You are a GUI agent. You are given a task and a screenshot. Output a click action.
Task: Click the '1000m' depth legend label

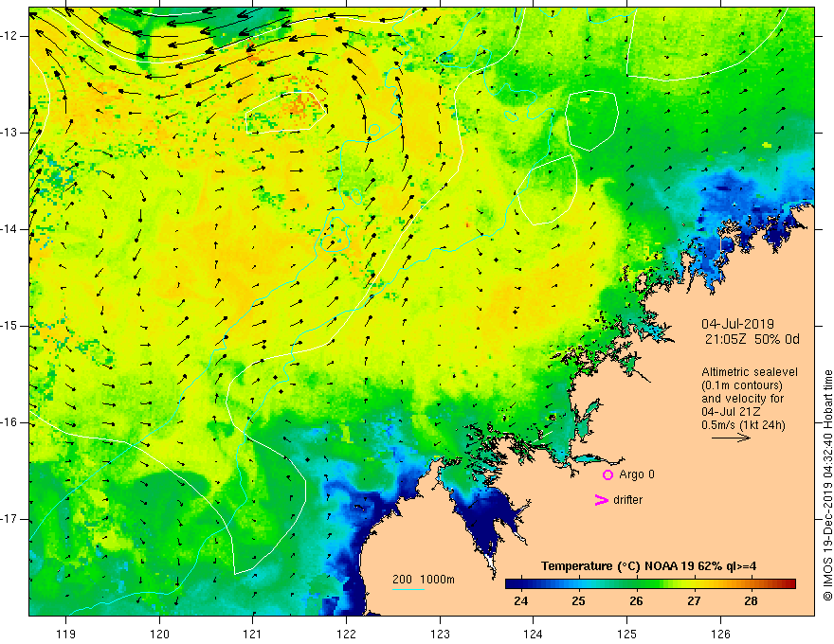pos(437,580)
